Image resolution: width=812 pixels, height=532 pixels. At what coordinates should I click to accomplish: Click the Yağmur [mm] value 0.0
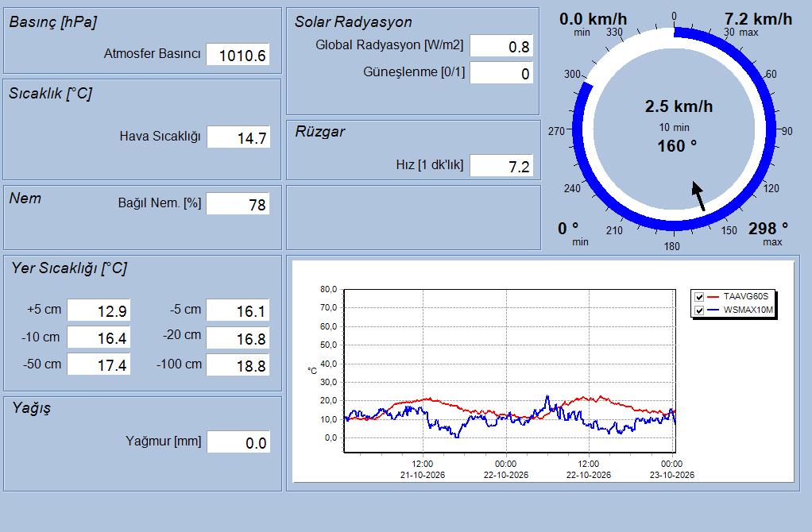click(x=238, y=442)
